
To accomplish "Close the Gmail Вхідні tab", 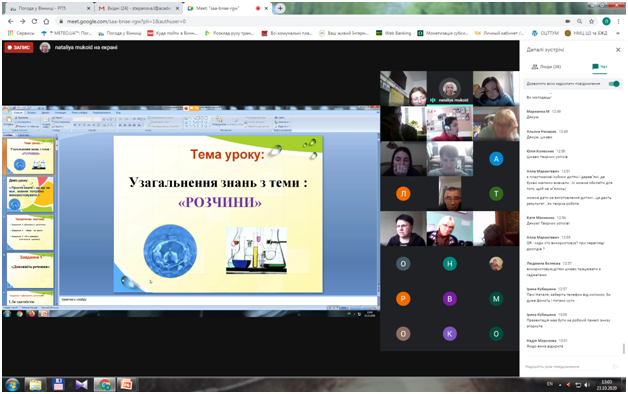I will point(177,8).
